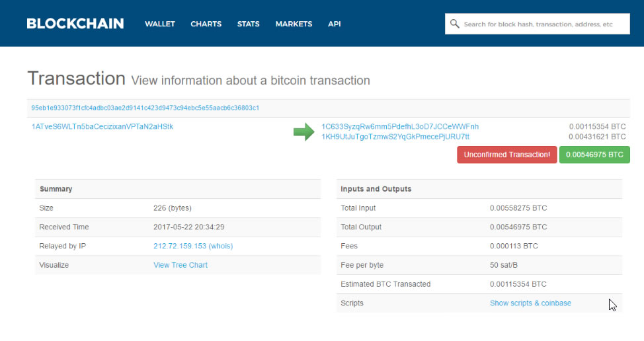This screenshot has width=644, height=341.
Task: Open the MARKETS section
Action: tap(294, 24)
